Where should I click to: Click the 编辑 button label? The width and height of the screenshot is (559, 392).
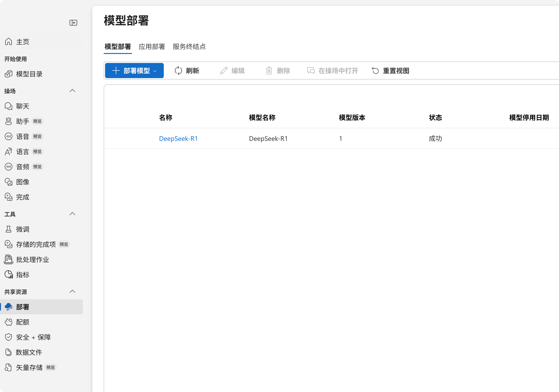point(238,71)
